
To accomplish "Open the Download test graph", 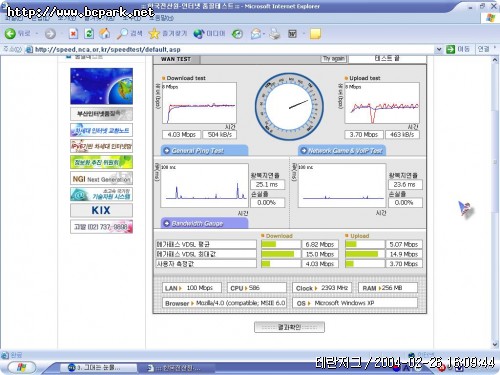I will (199, 103).
